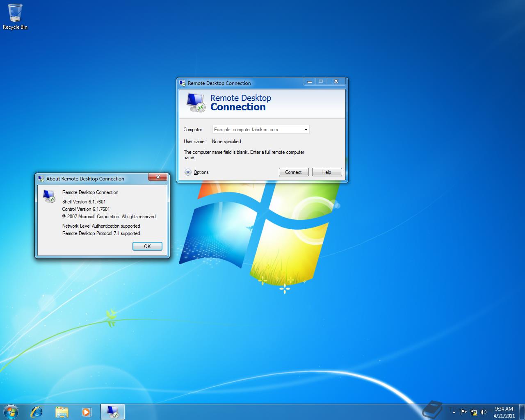Click the Show desktop strip
The width and height of the screenshot is (525, 420).
522,412
